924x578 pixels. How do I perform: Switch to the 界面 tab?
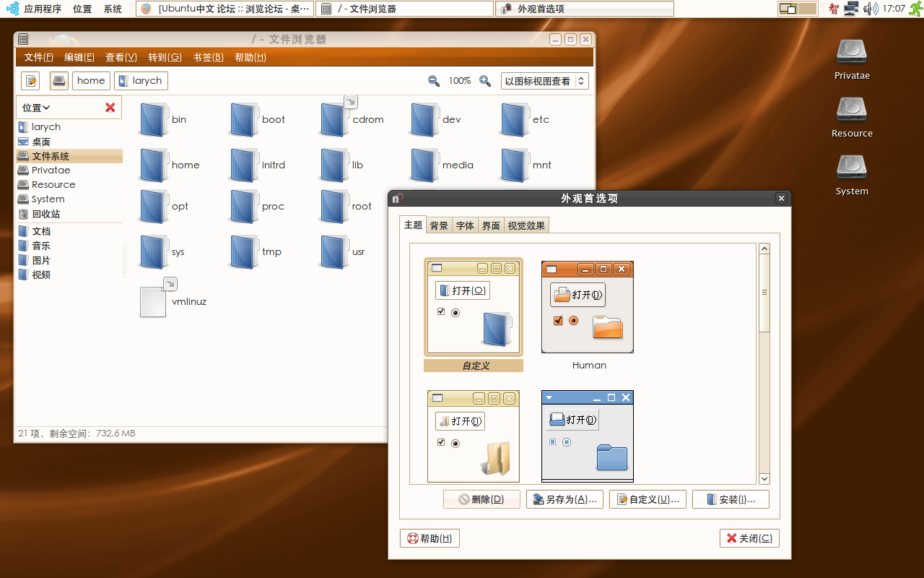click(x=492, y=225)
